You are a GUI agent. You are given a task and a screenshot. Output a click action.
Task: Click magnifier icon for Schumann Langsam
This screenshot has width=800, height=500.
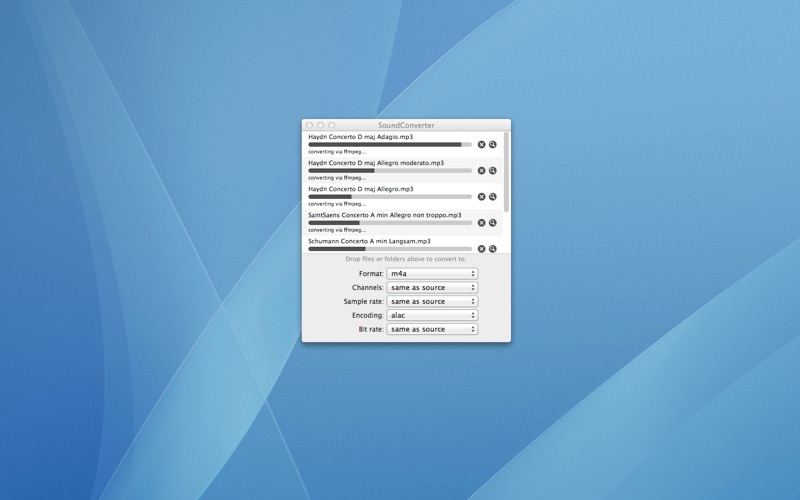coord(493,249)
